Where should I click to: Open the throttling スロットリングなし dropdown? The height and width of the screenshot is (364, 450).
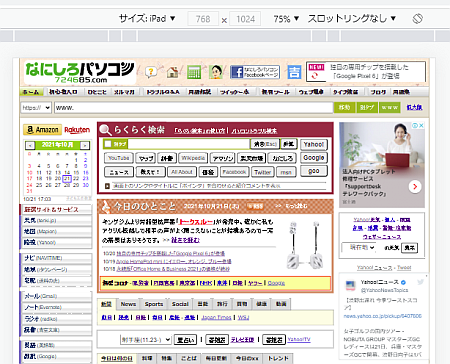pos(351,18)
